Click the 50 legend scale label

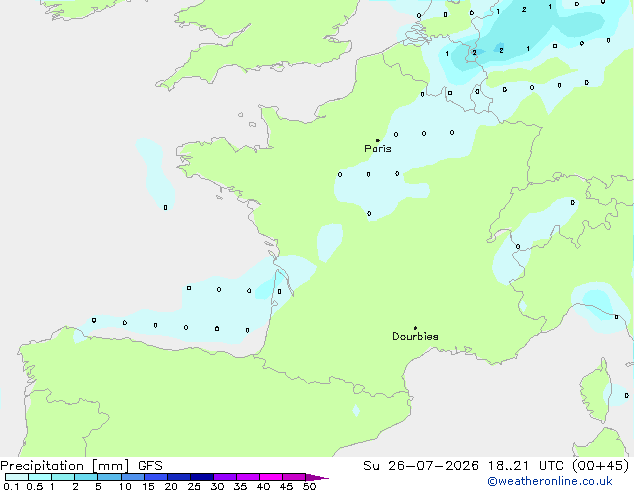tap(309, 486)
